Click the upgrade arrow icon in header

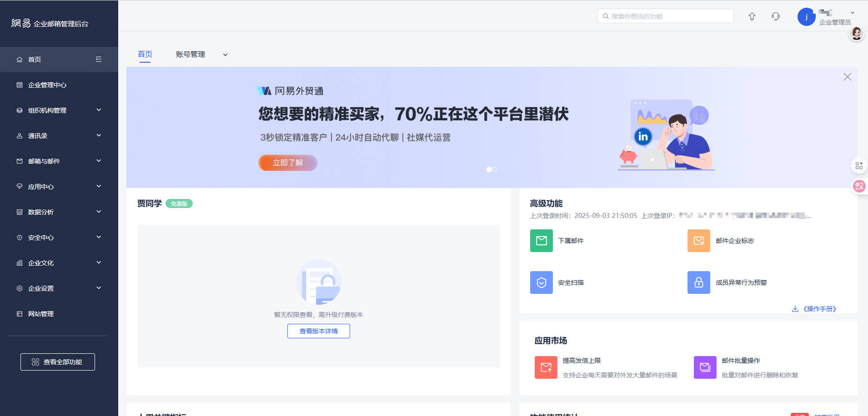click(752, 16)
